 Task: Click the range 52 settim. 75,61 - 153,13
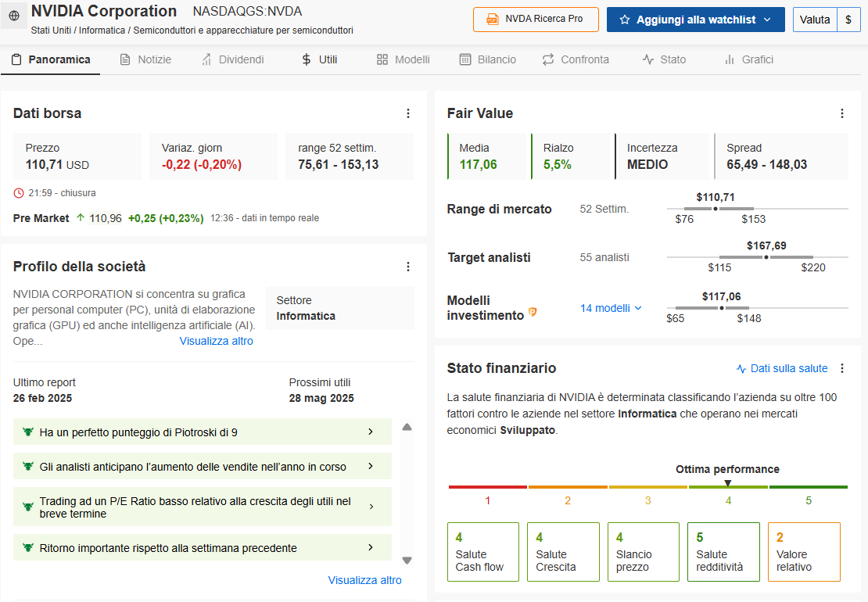point(339,165)
